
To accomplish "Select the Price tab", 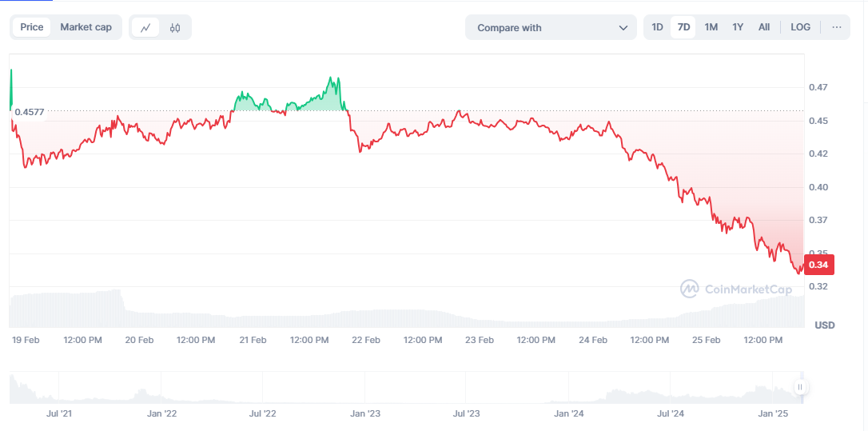I will pyautogui.click(x=32, y=27).
